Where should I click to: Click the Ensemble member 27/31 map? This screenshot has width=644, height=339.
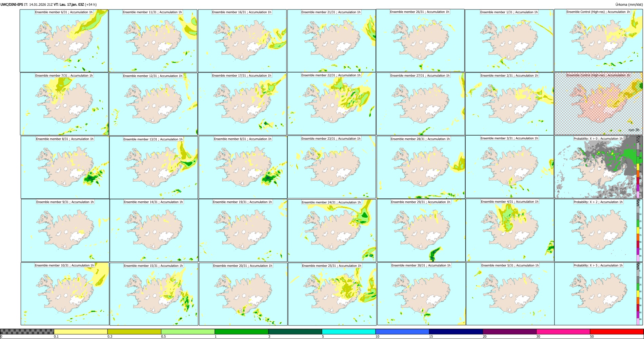421,104
